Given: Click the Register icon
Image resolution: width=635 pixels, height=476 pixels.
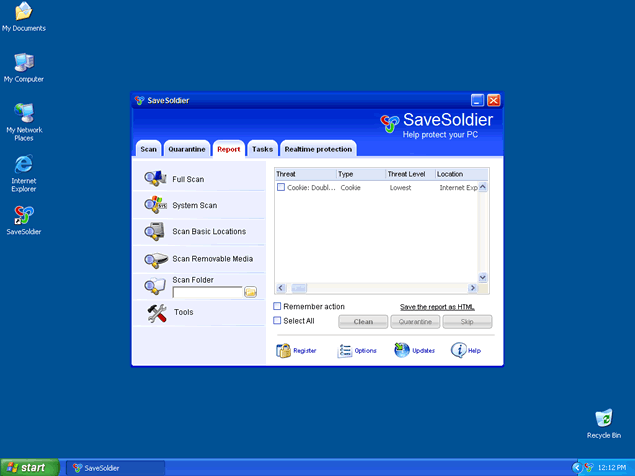Looking at the screenshot, I should (x=284, y=351).
